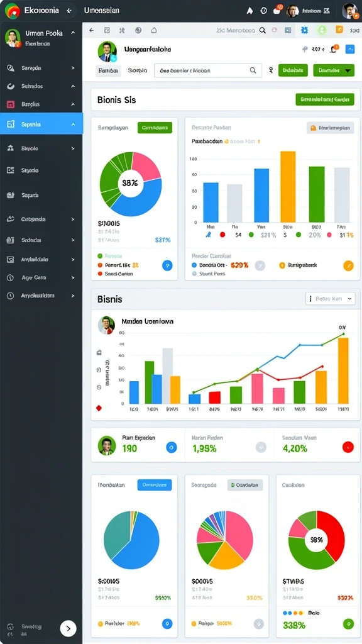The width and height of the screenshot is (362, 644).
Task: Expand the green dropdown button in the header
Action: click(334, 70)
